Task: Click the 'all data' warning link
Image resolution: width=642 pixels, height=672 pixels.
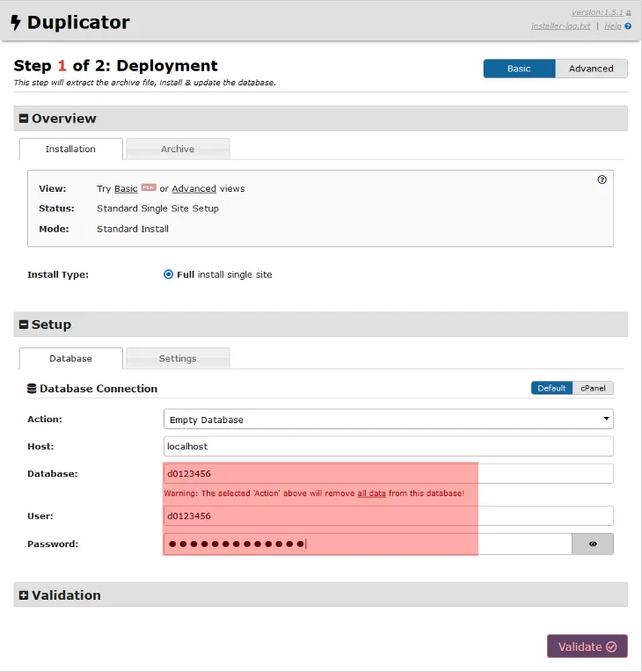Action: pos(372,493)
